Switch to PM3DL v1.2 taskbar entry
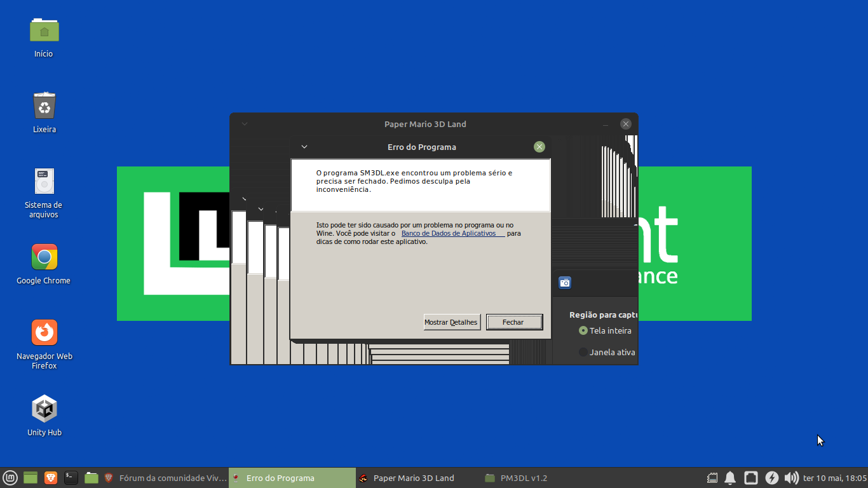The image size is (868, 488). 546,478
